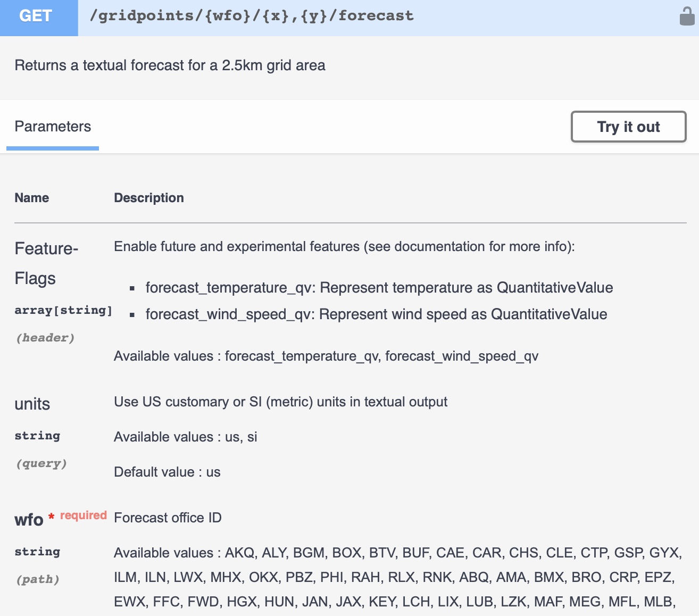This screenshot has width=699, height=616.
Task: Click the units parameter name
Action: pos(32,404)
